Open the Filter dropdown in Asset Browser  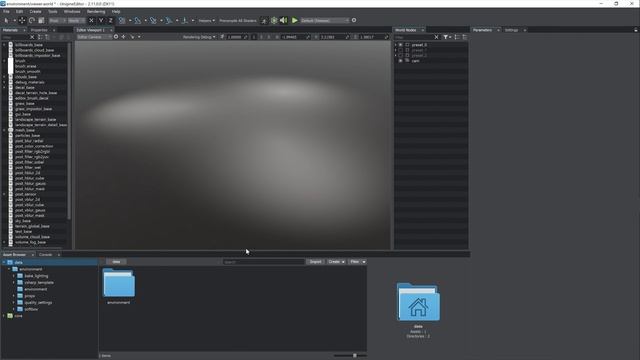(358, 262)
